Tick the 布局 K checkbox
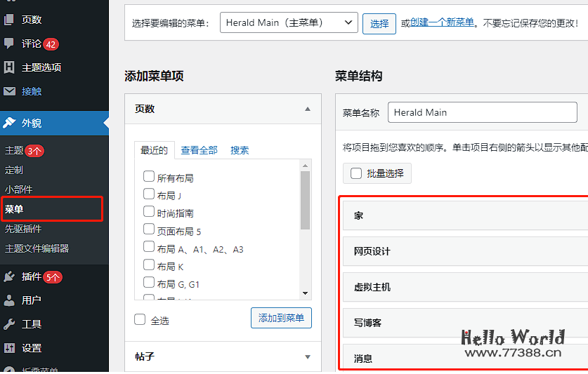 pos(149,265)
